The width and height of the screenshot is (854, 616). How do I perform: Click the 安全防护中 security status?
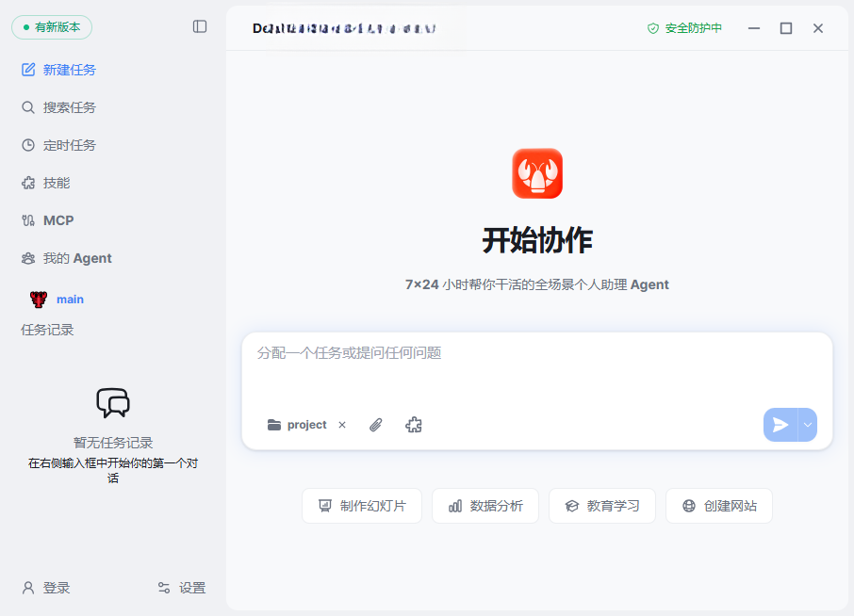684,28
